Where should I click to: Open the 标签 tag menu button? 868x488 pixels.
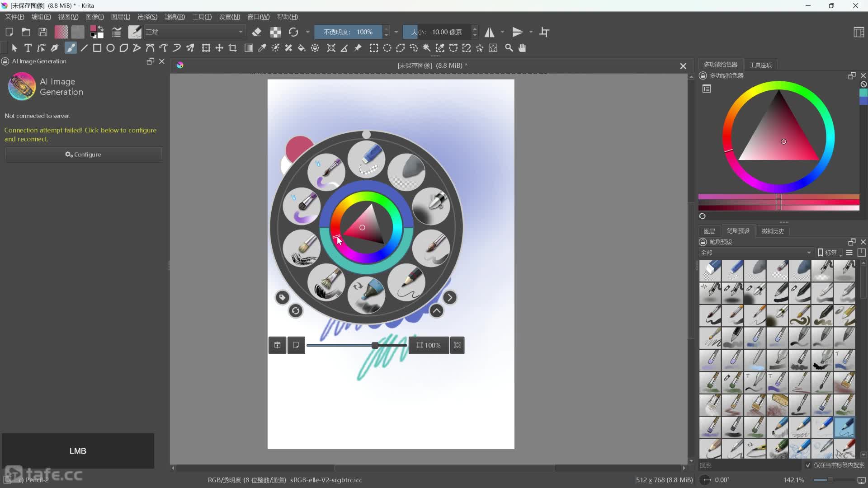pos(830,253)
